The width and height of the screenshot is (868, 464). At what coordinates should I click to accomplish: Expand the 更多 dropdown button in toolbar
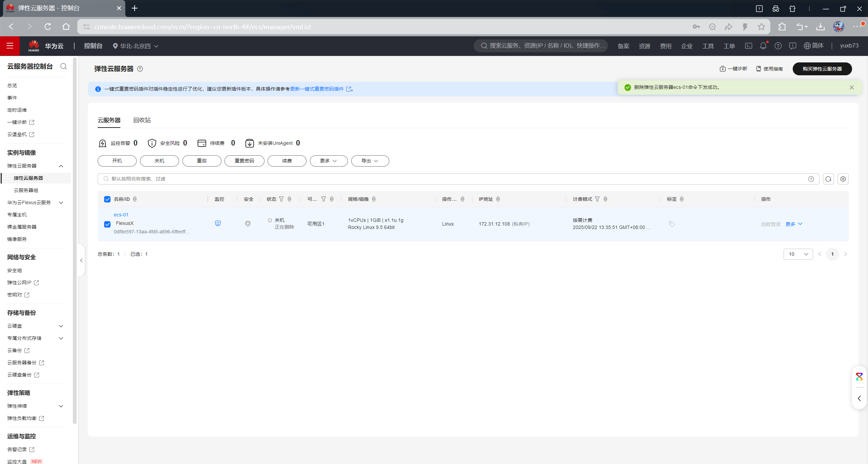(x=328, y=161)
